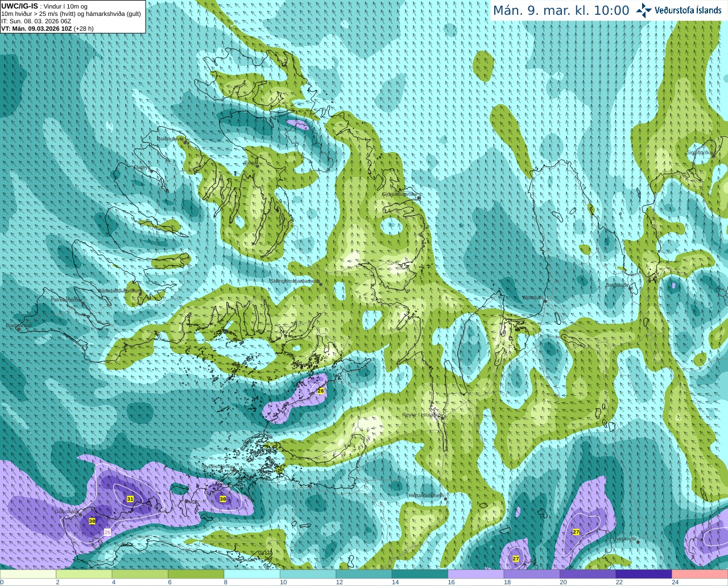Click the Siglufjörður station label
Image resolution: width=728 pixels, height=586 pixels.
click(x=699, y=152)
